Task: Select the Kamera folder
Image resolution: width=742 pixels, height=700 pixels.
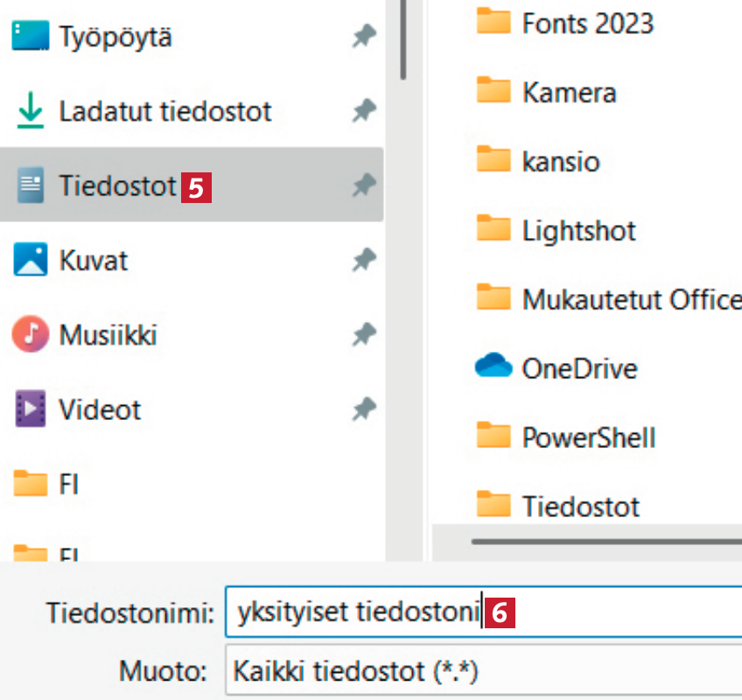Action: coord(569,92)
